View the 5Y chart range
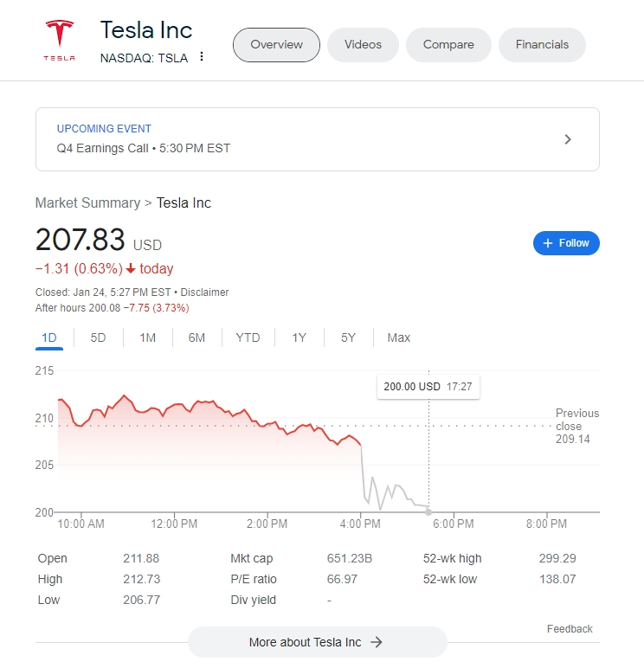 (x=348, y=337)
